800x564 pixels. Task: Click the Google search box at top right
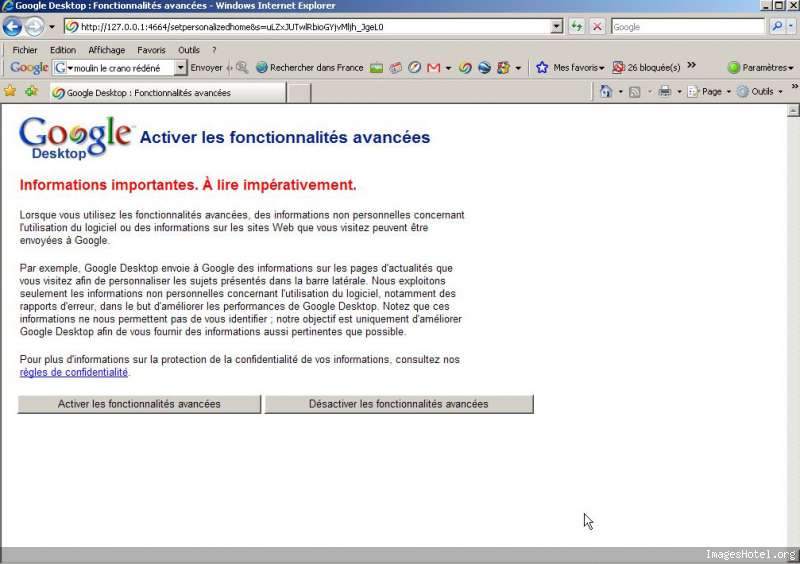[688, 27]
